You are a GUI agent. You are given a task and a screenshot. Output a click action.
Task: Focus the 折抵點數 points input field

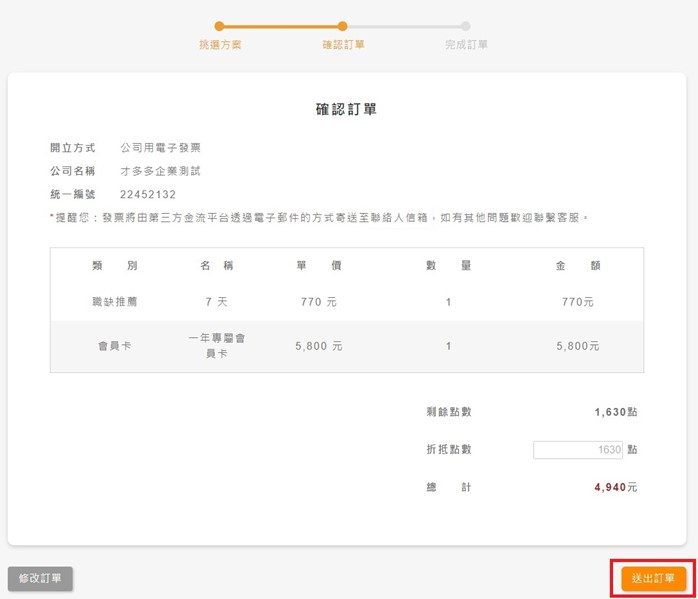tap(577, 450)
